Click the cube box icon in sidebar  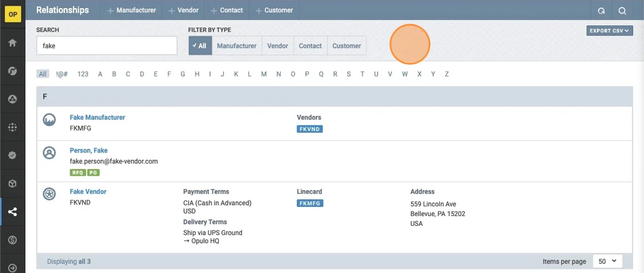click(x=12, y=183)
